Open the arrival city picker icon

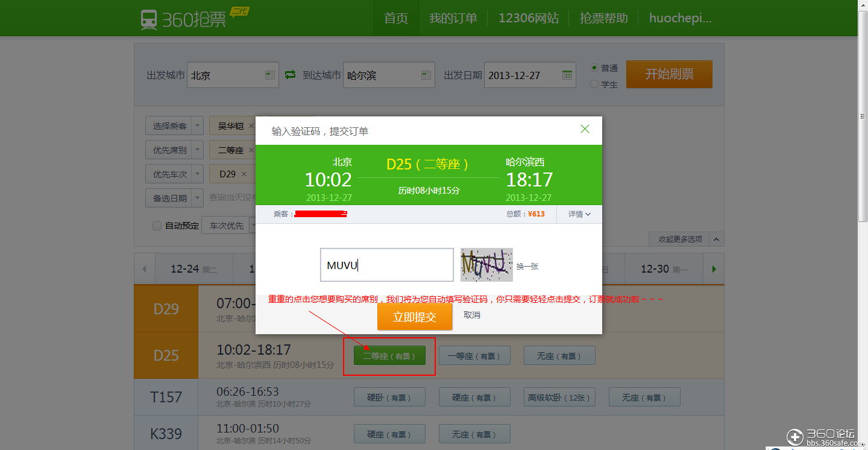tap(426, 75)
